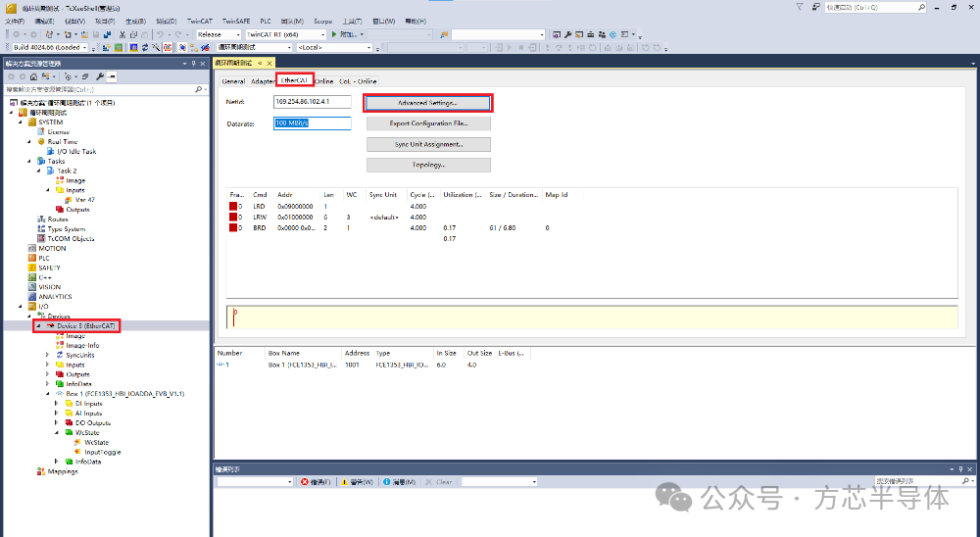Expand the DO Outputs node
The height and width of the screenshot is (537, 980).
[56, 422]
